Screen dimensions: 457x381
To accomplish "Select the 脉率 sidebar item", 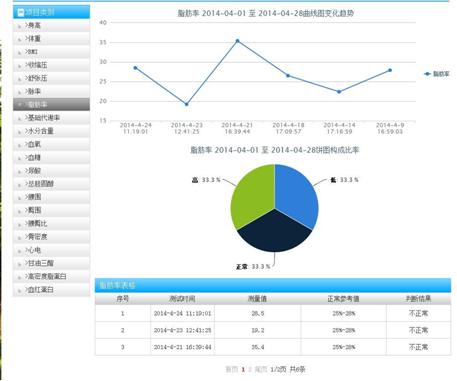I will point(51,91).
